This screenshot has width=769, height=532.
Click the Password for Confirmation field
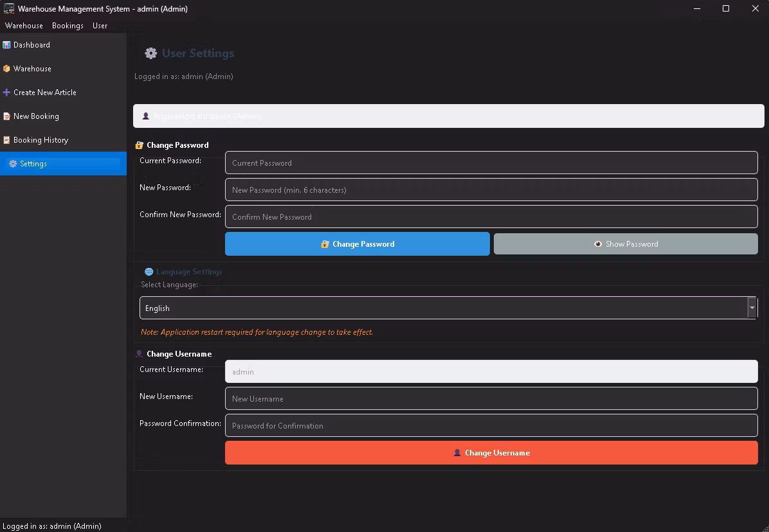(491, 426)
